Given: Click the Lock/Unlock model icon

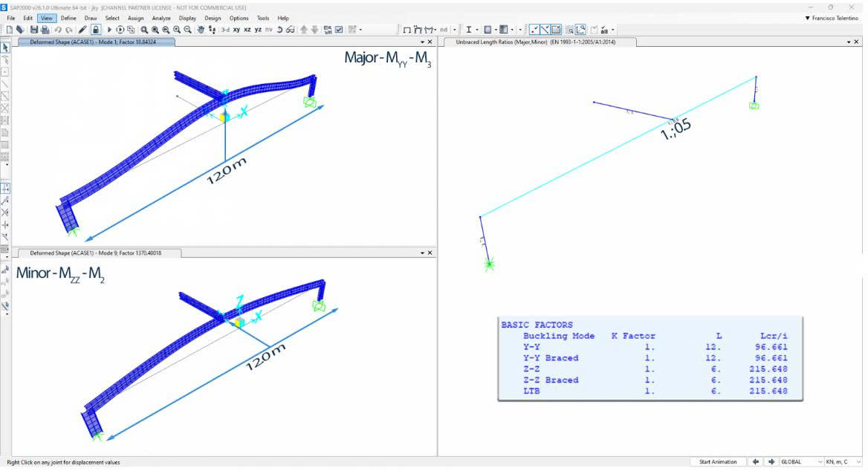Looking at the screenshot, I should tap(96, 30).
